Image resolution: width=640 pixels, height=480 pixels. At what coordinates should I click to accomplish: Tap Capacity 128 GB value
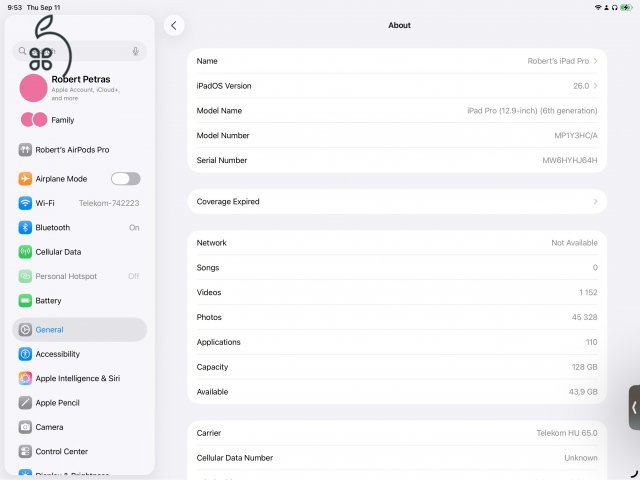[584, 367]
